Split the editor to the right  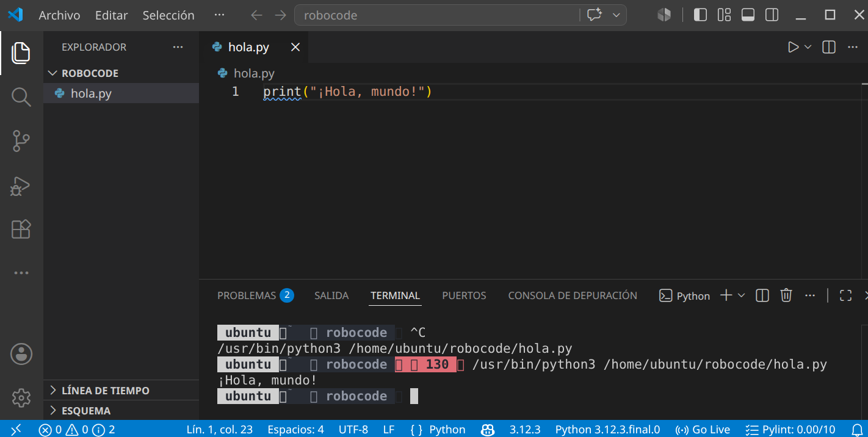pyautogui.click(x=828, y=47)
